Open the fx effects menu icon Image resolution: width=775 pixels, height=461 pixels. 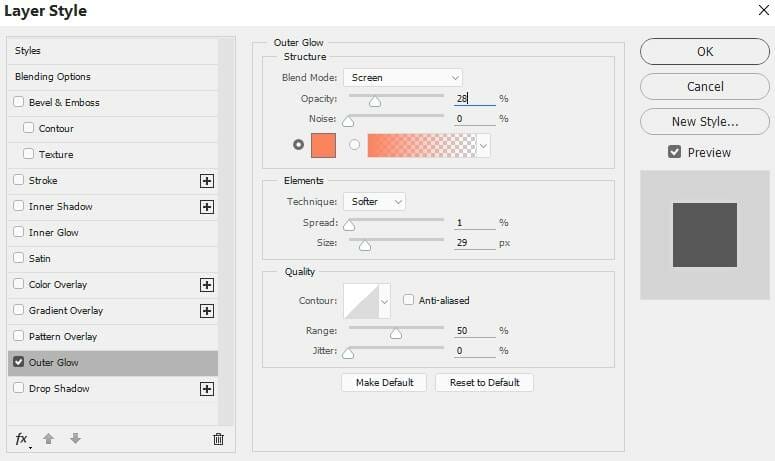[22, 439]
